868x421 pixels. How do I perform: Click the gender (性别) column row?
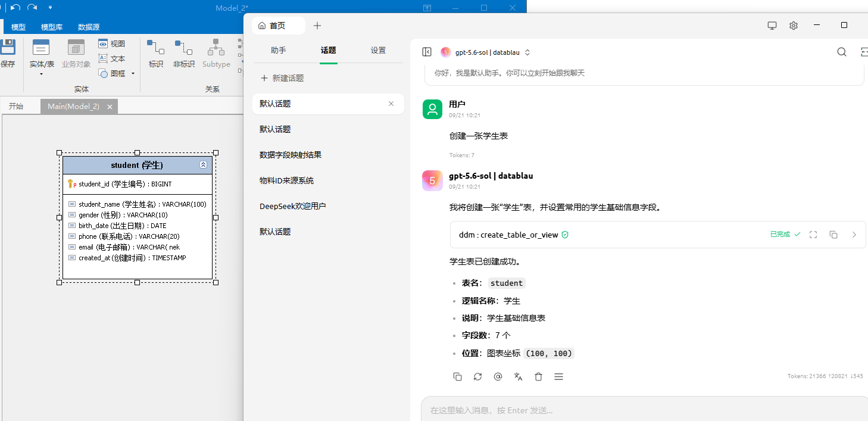click(x=118, y=215)
